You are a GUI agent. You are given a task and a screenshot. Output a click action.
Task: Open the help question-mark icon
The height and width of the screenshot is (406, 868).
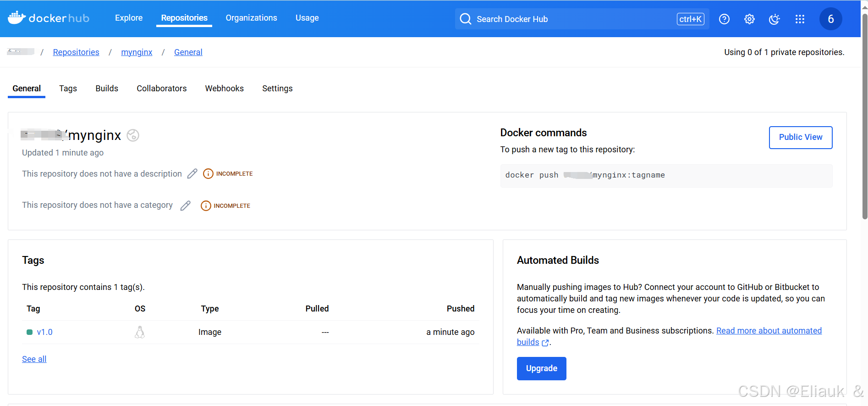(x=724, y=19)
